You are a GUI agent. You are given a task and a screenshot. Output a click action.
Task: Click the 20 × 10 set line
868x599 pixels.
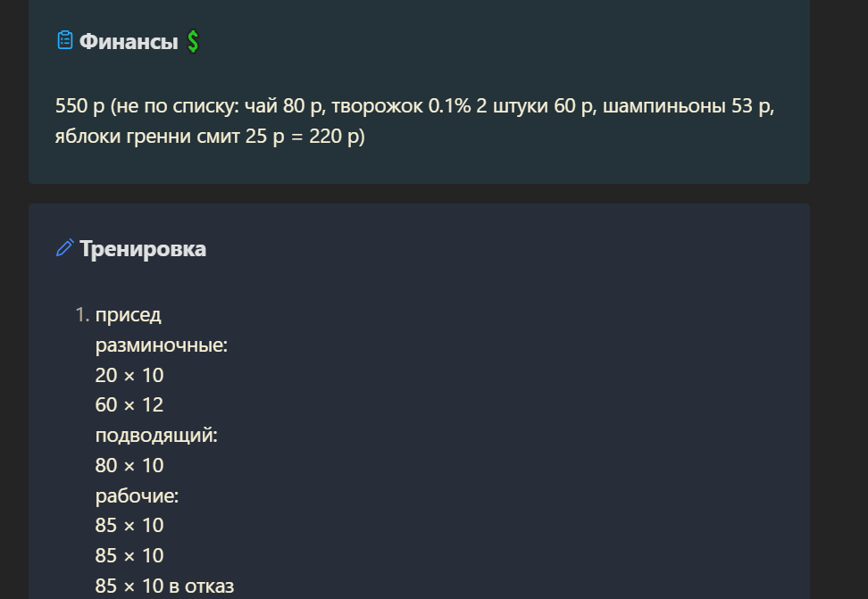pos(129,375)
